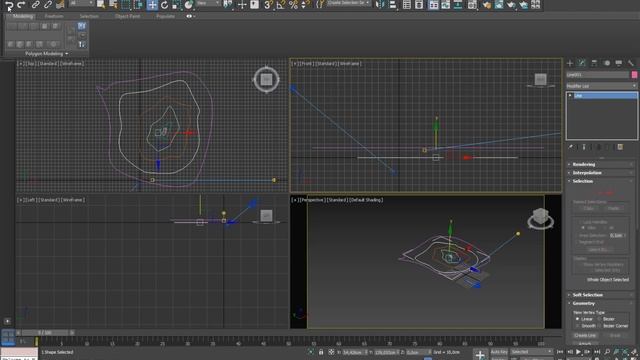Expand the Soft Selection rollout
This screenshot has height=360, width=640.
[x=601, y=295]
